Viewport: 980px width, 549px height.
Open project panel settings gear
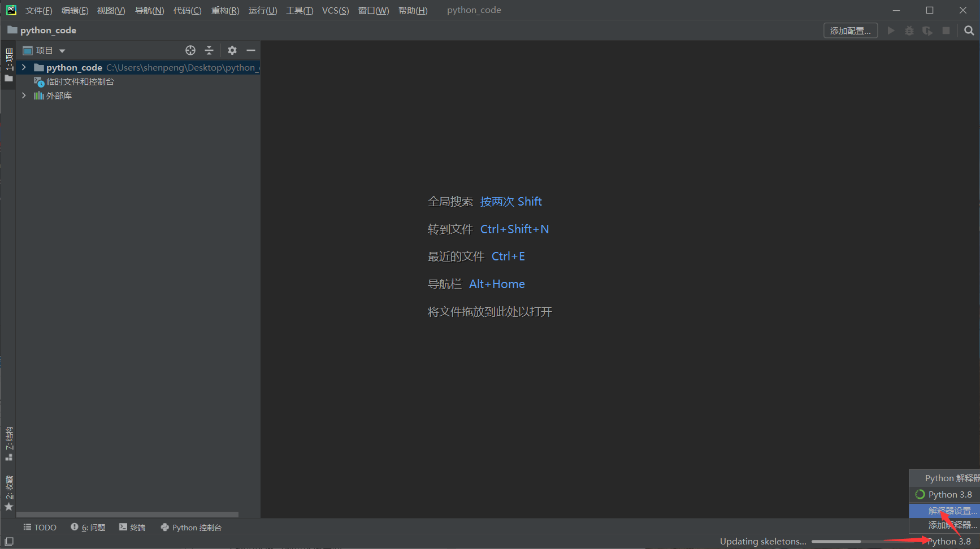point(232,50)
